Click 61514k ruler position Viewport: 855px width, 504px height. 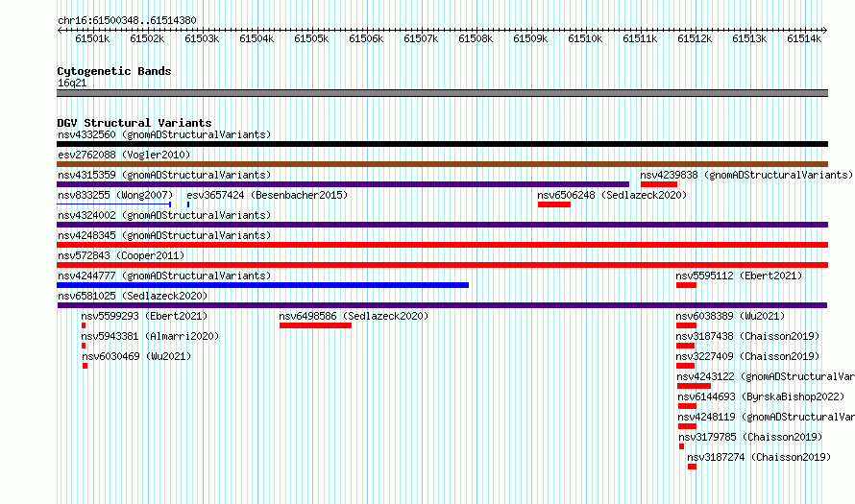pos(804,38)
